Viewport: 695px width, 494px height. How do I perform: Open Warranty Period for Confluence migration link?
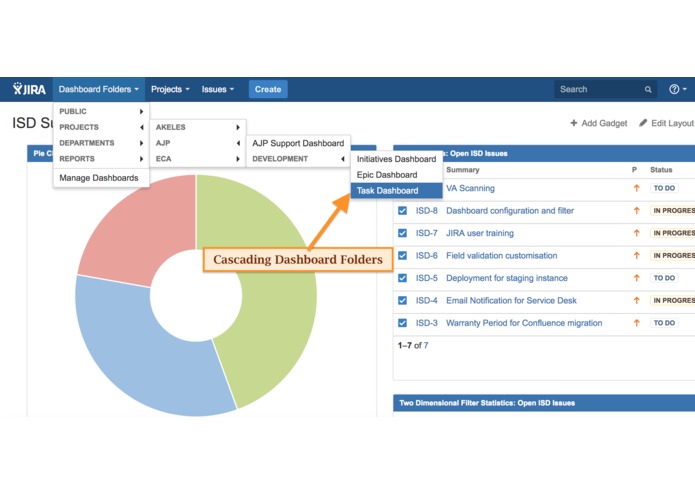tap(524, 323)
